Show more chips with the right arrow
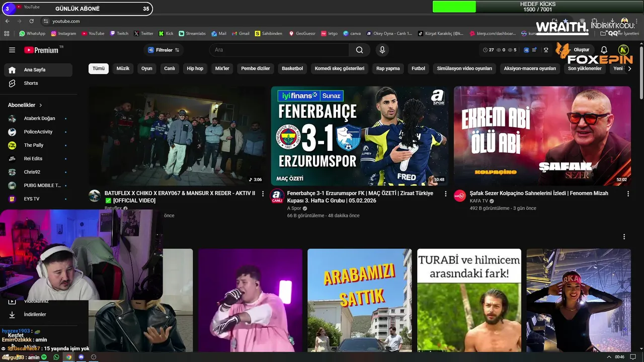644x362 pixels. (x=629, y=68)
